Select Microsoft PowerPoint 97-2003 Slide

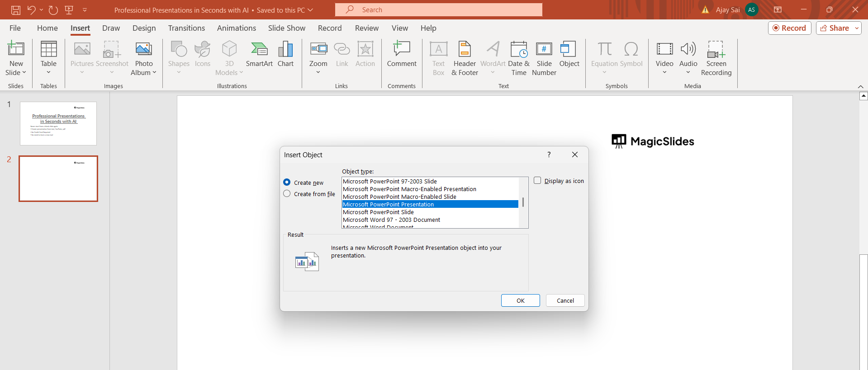click(430, 181)
